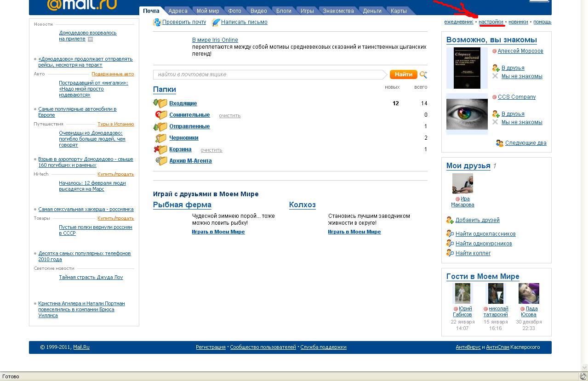
Task: Click the Check mail icon
Action: tap(157, 22)
